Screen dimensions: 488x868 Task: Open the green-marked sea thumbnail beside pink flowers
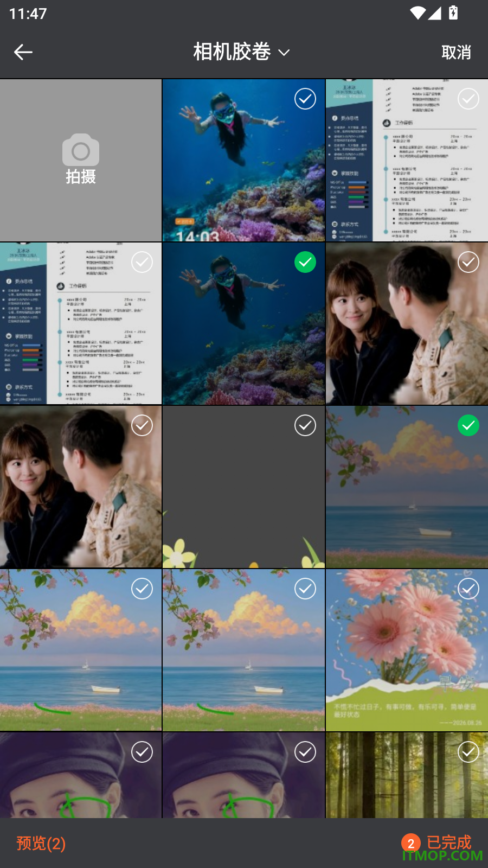(x=243, y=650)
